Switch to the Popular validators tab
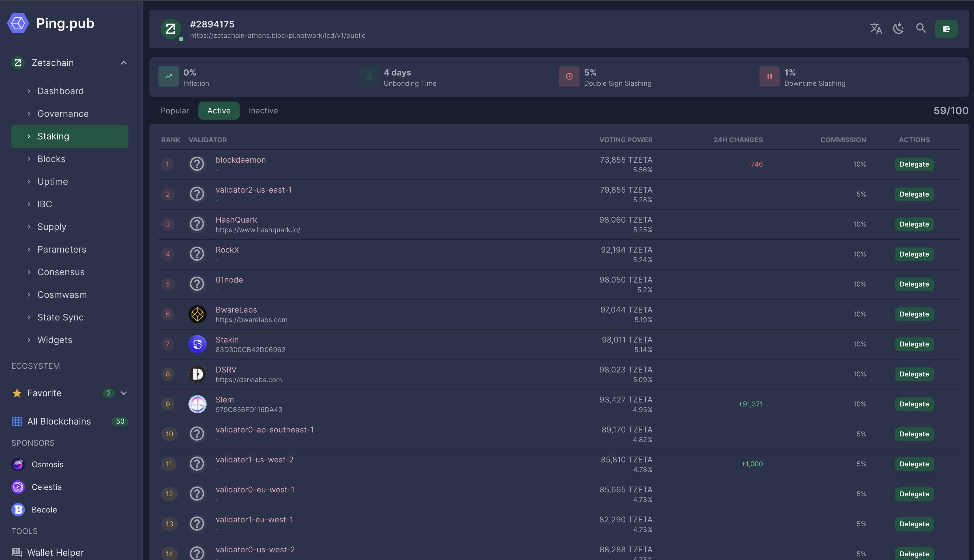The width and height of the screenshot is (974, 560). click(x=175, y=111)
